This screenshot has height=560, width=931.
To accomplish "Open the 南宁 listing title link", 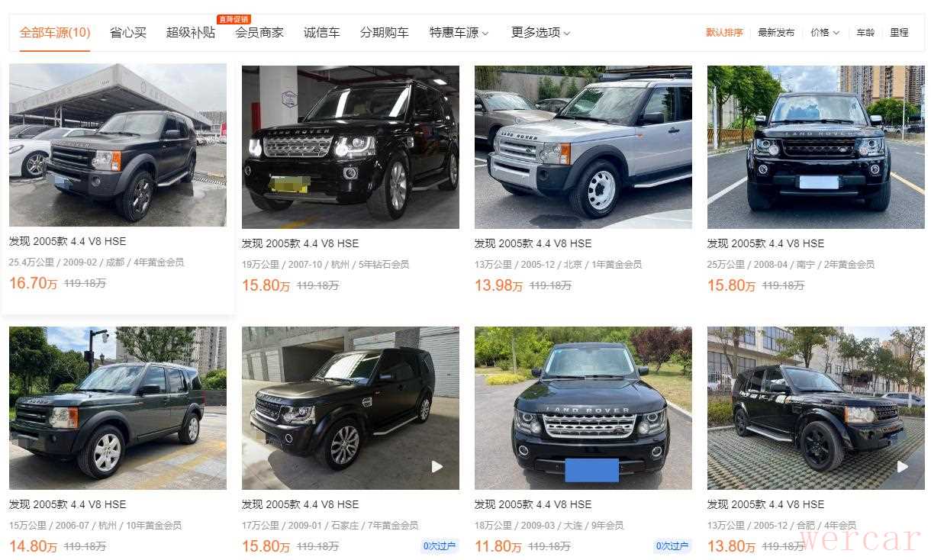I will (765, 243).
